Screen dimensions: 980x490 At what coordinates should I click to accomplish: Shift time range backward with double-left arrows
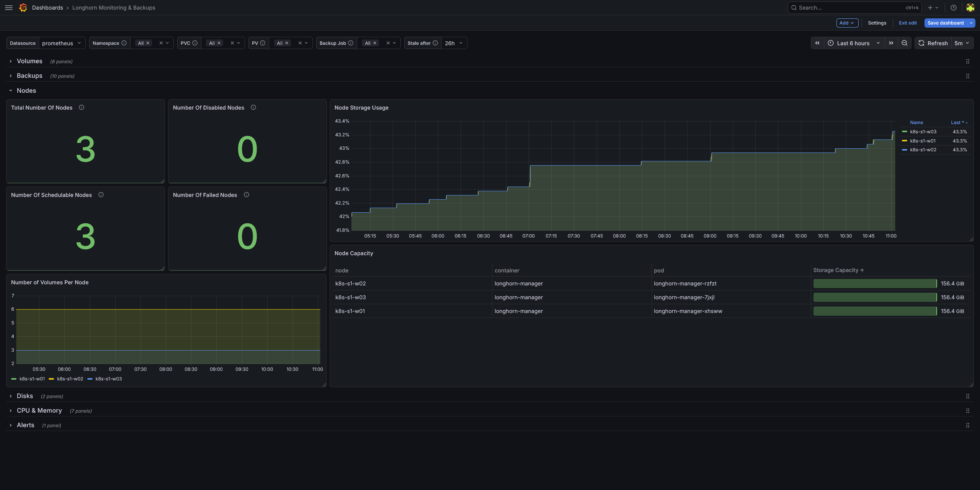point(817,43)
